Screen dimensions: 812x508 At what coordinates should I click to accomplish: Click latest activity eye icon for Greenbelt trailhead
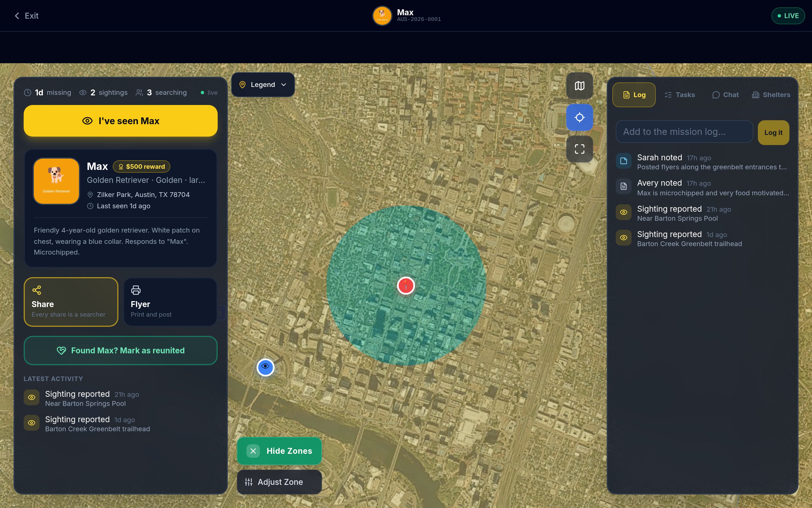click(32, 423)
